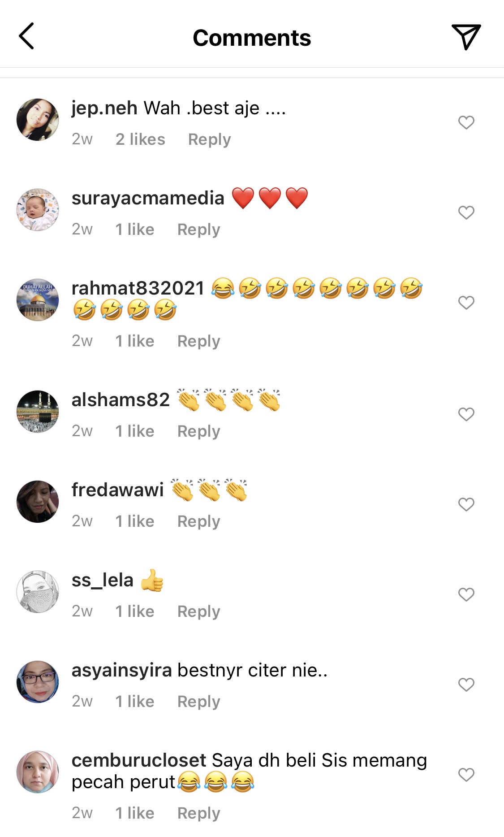504x837 pixels.
Task: Reply to jep.neh's comment
Action: (209, 139)
